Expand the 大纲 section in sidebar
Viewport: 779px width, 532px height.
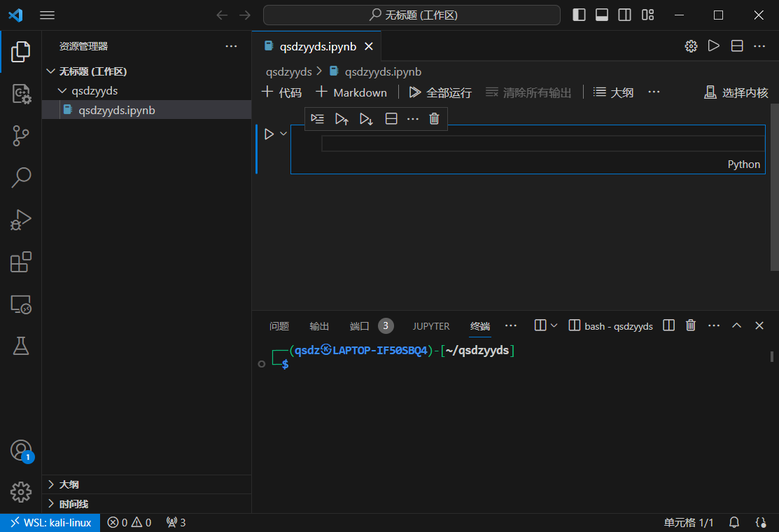[x=69, y=484]
